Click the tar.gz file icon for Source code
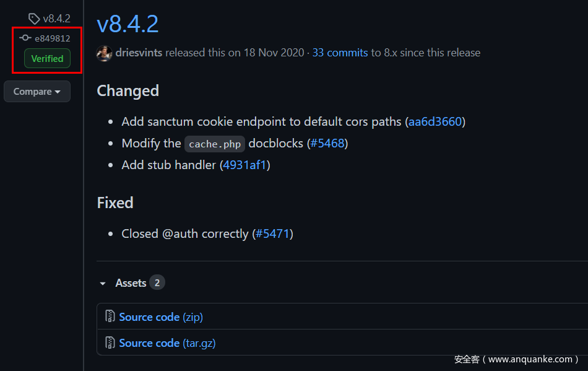This screenshot has width=588, height=371. click(x=110, y=343)
